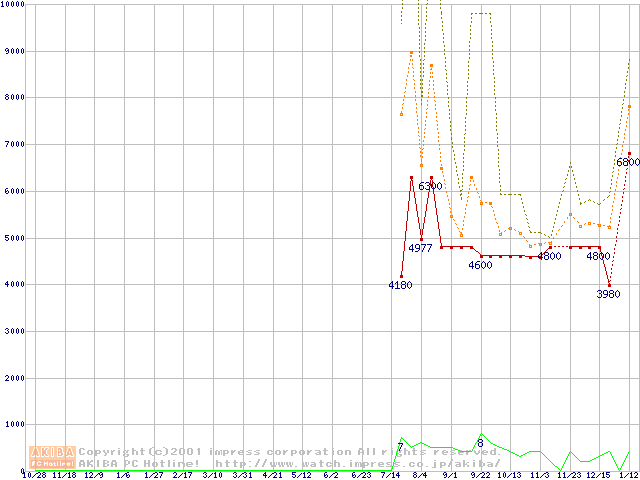Click the 1000 y-axis tick label
Image resolution: width=640 pixels, height=480 pixels.
[13, 425]
